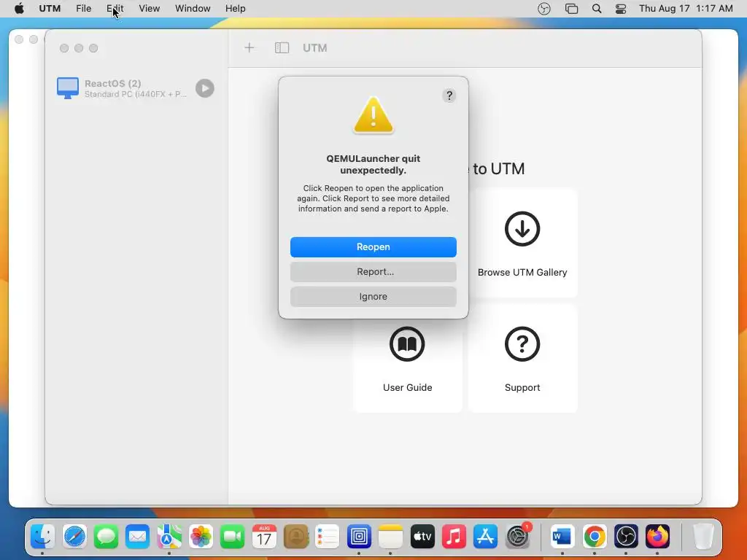The image size is (747, 560).
Task: Click the Report… button
Action: [x=373, y=271]
